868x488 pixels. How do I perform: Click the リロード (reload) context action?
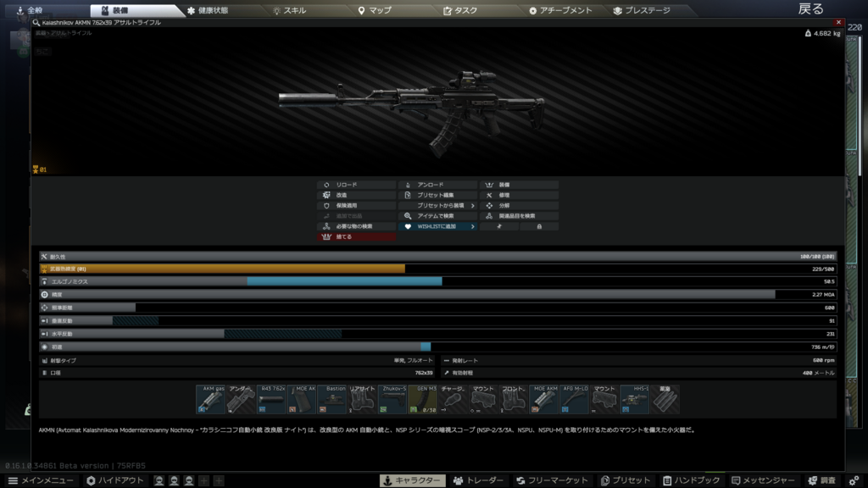pyautogui.click(x=356, y=185)
